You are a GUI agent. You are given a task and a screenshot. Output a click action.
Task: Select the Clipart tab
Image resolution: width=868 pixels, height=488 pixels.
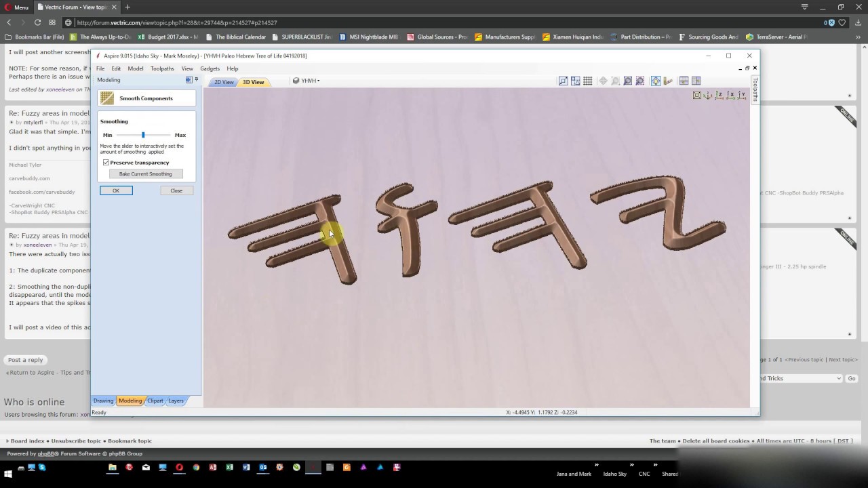click(155, 401)
